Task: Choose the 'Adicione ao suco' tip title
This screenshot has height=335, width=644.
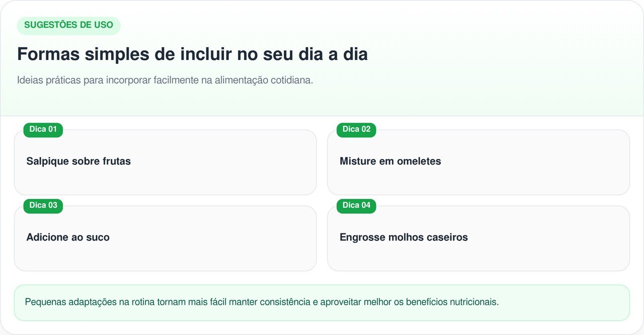Action: point(68,237)
